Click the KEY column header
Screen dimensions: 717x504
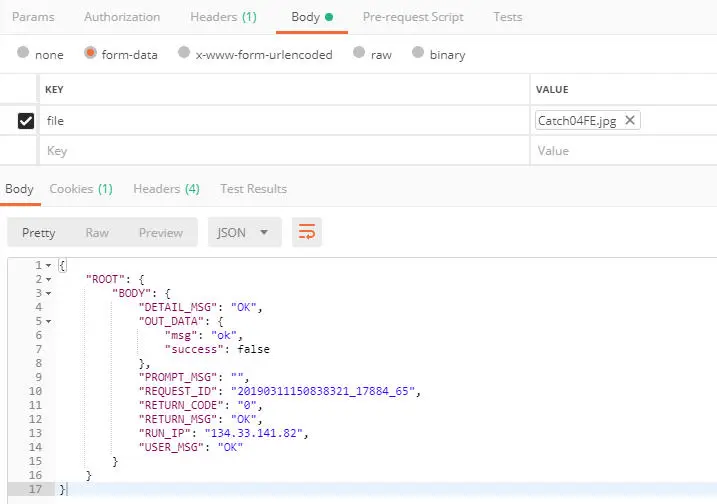54,90
